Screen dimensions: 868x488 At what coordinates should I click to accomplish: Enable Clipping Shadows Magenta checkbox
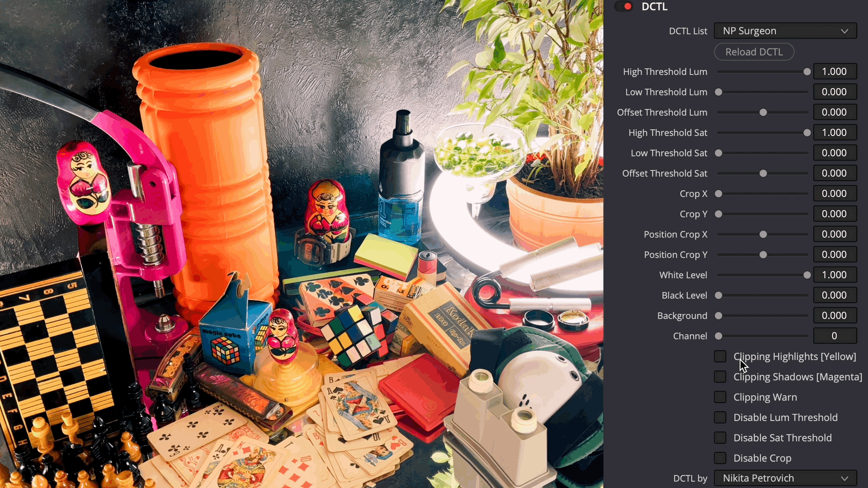click(x=721, y=376)
